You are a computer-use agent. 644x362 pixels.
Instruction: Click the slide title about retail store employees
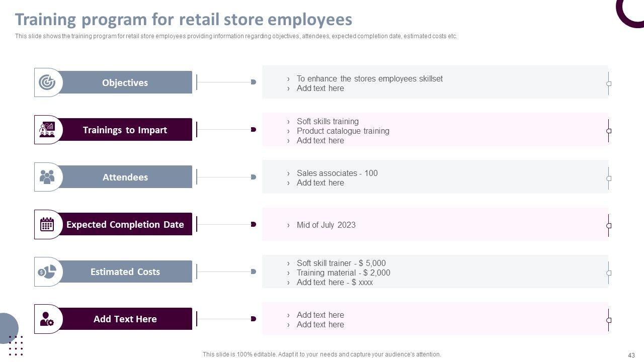tap(184, 20)
